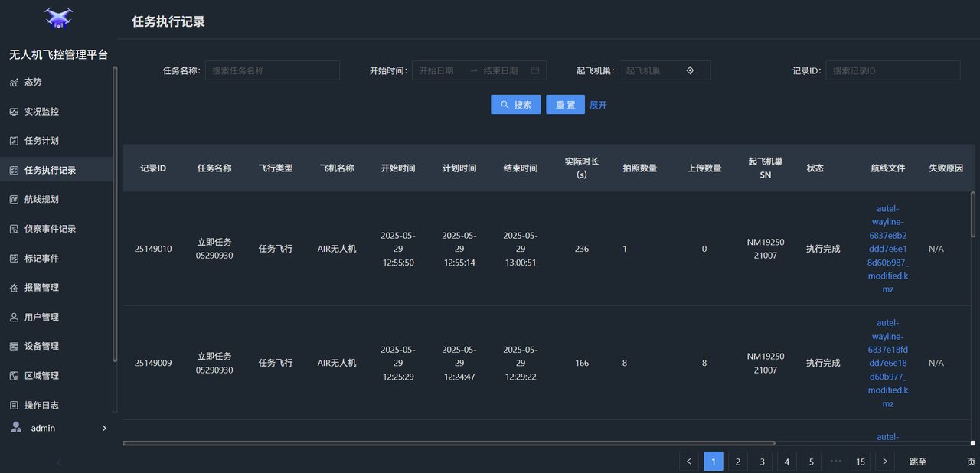This screenshot has width=980, height=473.
Task: Click the 开始日期 date field
Action: [x=441, y=70]
